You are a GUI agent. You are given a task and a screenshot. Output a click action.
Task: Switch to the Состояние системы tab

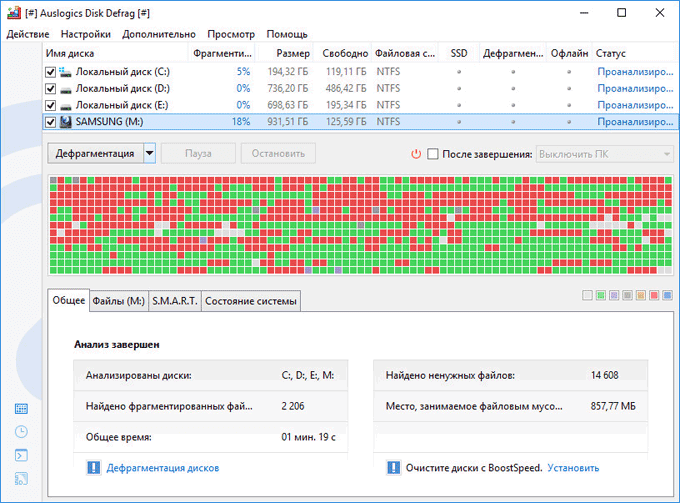click(251, 301)
